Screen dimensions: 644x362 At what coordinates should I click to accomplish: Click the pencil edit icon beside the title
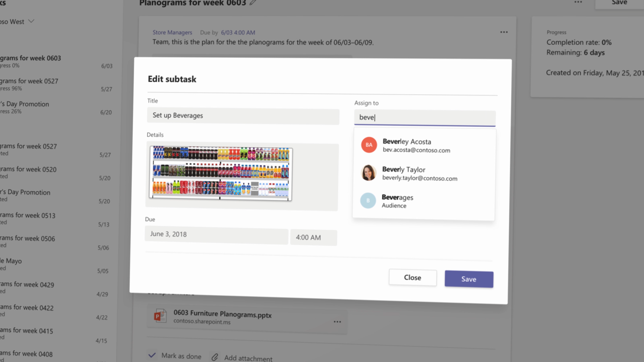click(253, 3)
